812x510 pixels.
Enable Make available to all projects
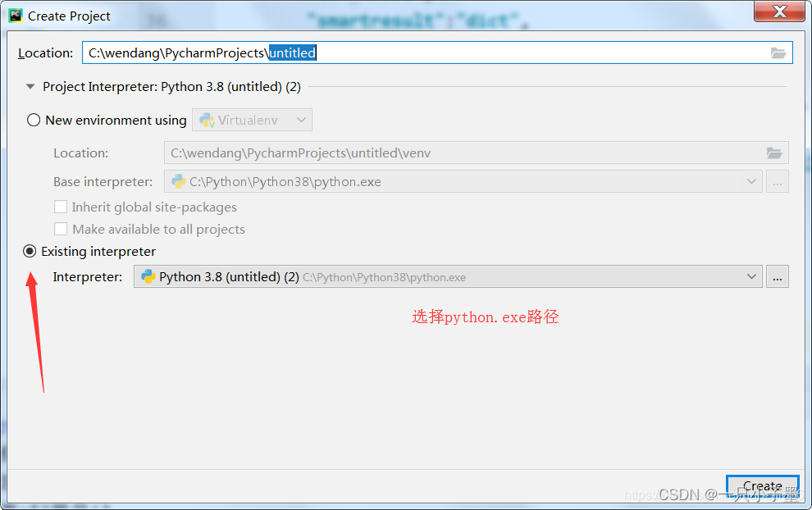(61, 229)
